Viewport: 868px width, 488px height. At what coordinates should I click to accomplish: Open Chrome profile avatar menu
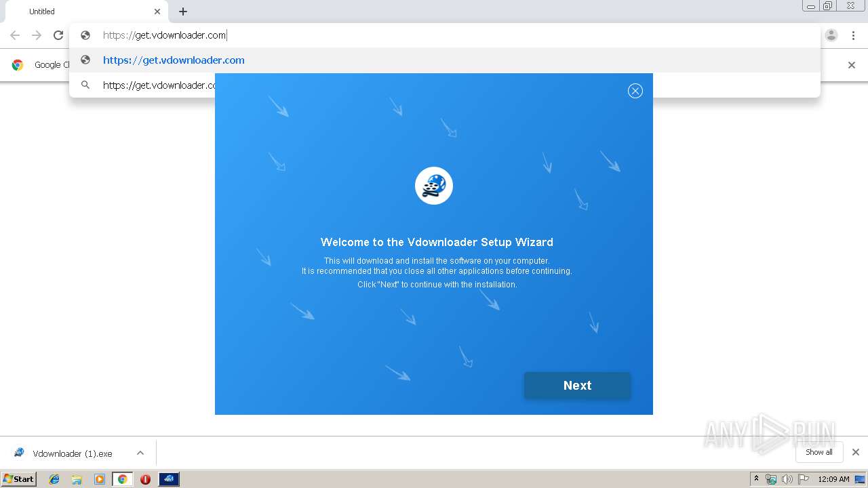tap(831, 35)
